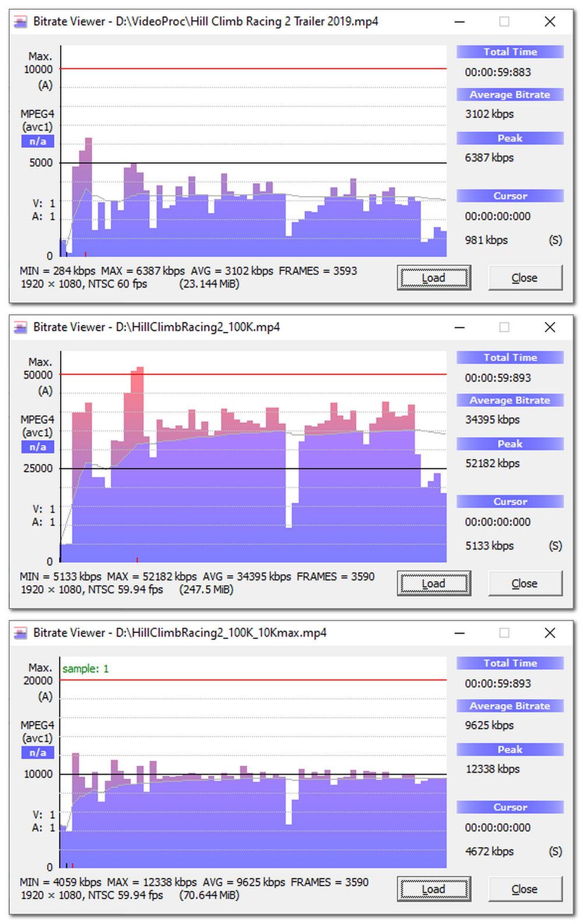Click the green 'sample: 1' text in bottom graph
The width and height of the screenshot is (583, 924).
(x=86, y=669)
